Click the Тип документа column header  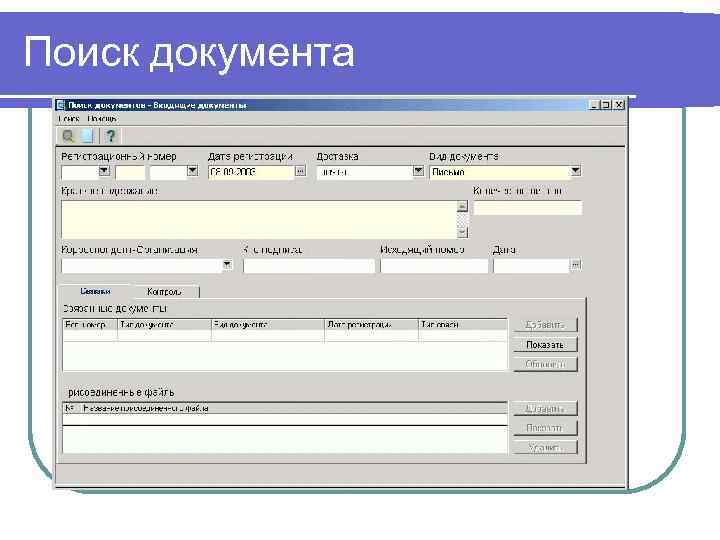coord(164,325)
